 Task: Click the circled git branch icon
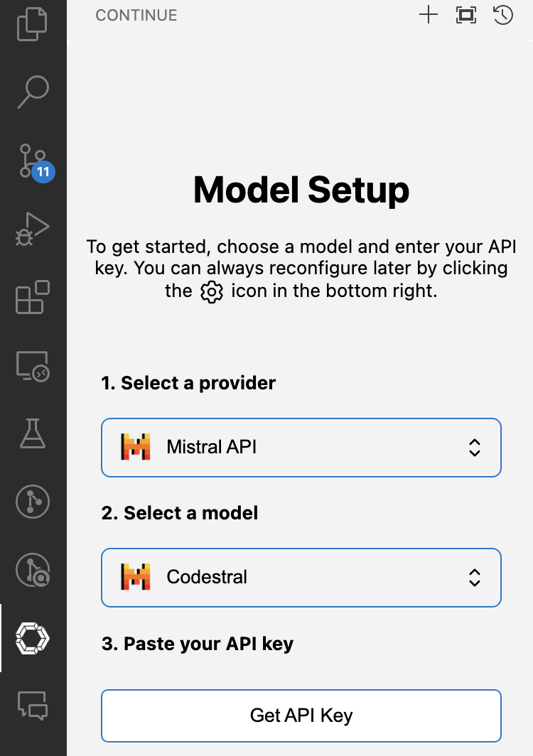point(33,502)
